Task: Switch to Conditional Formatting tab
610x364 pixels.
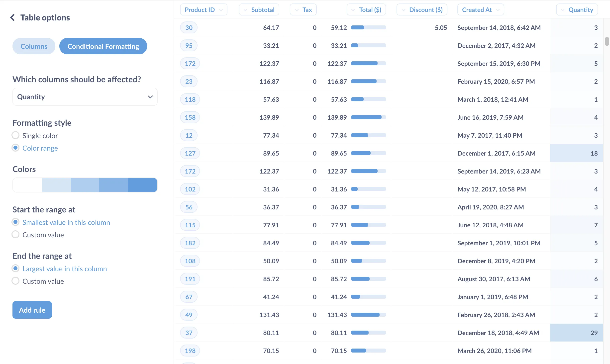Action: [103, 46]
